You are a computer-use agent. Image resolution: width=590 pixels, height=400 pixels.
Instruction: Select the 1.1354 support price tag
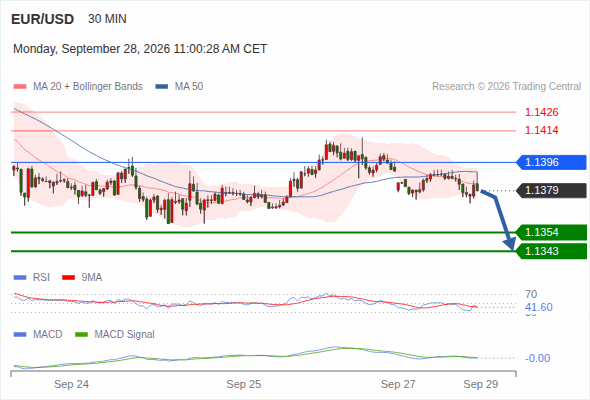551,232
